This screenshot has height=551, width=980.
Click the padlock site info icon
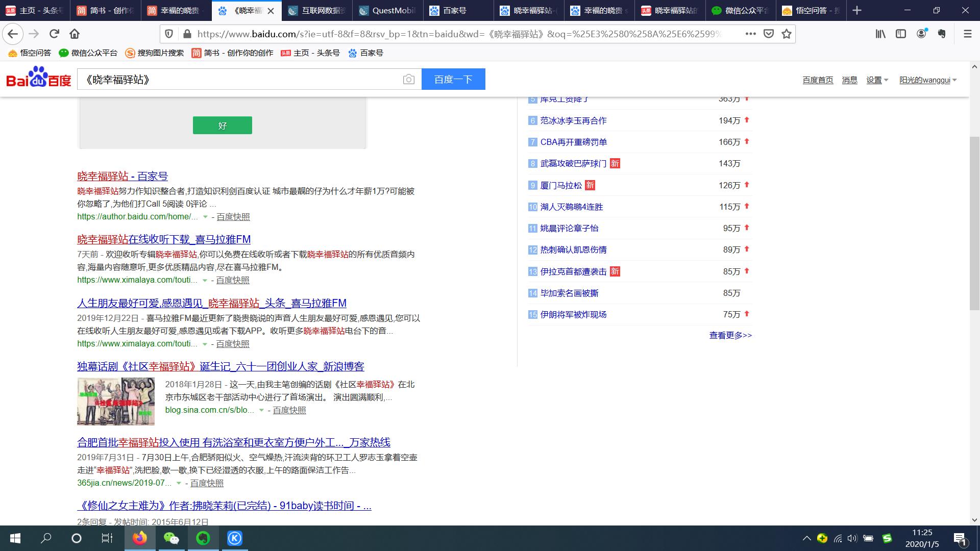coord(187,34)
